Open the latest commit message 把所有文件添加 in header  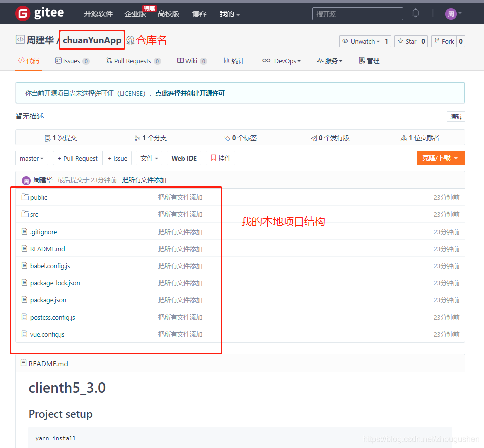point(144,180)
